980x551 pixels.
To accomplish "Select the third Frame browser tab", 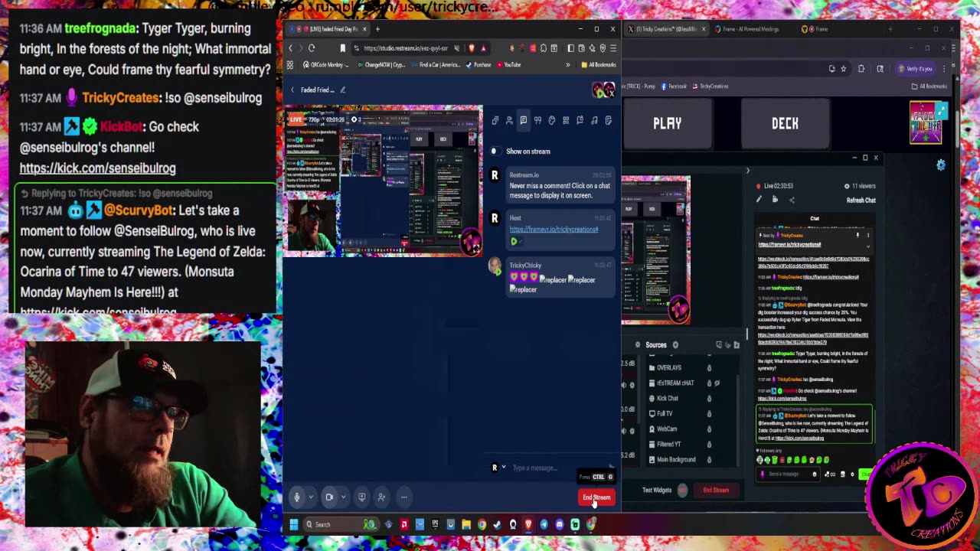I will coord(815,29).
